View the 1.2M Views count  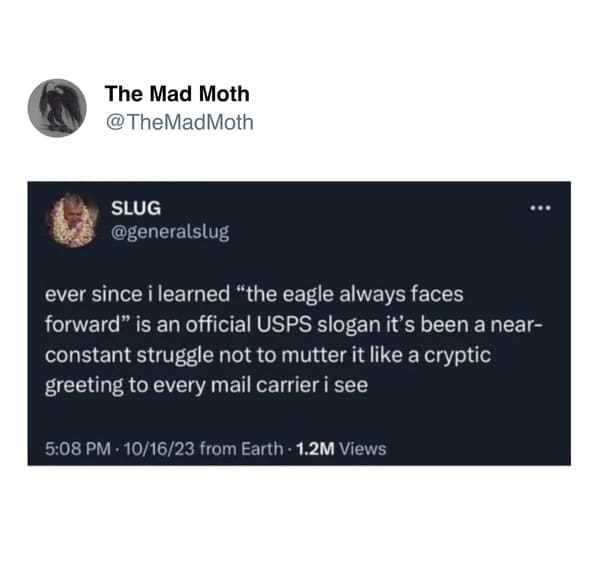pos(341,449)
